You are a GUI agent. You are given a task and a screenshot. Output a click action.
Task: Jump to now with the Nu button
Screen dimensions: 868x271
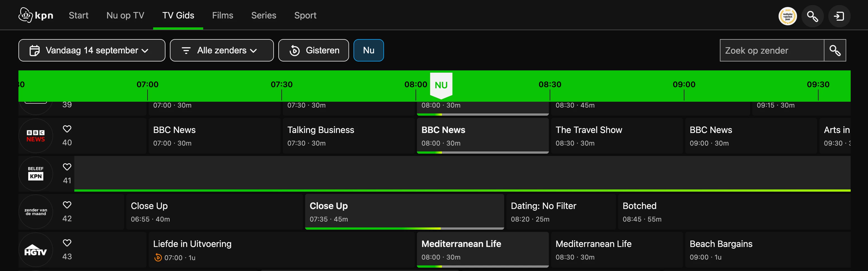[368, 51]
